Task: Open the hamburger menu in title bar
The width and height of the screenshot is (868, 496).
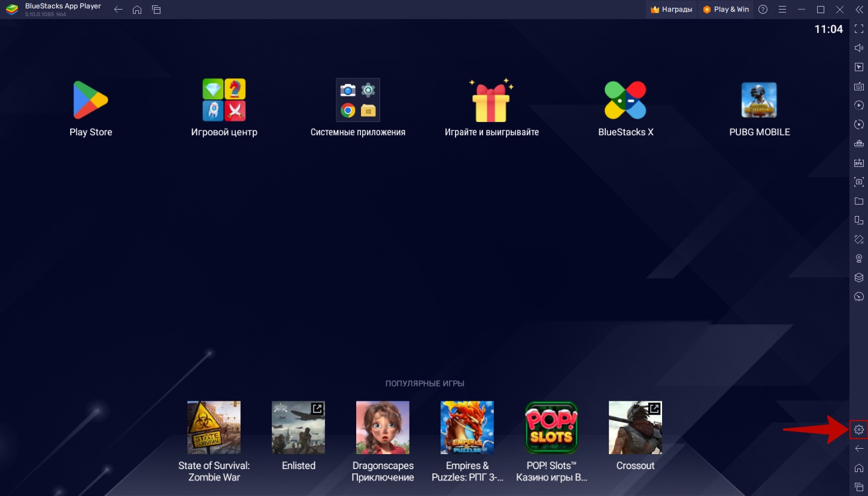Action: coord(782,10)
